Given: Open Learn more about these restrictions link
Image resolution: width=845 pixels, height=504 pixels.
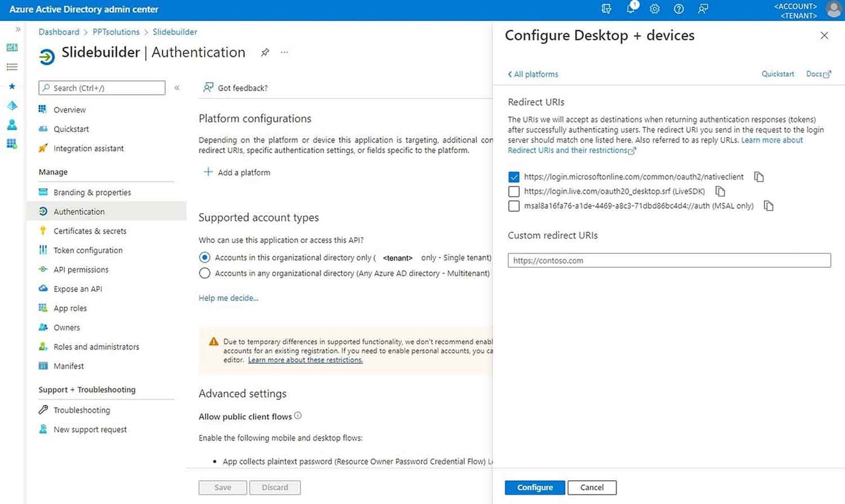Looking at the screenshot, I should (x=305, y=360).
